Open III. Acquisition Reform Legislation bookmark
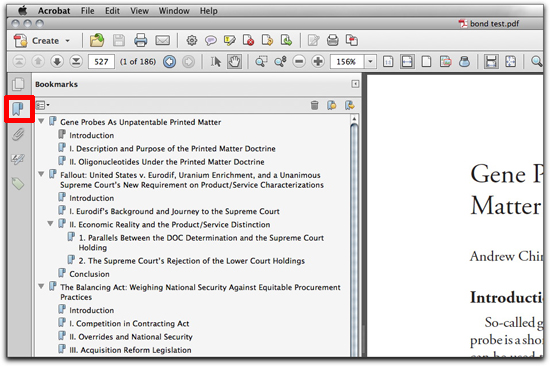550x366 pixels. pos(130,350)
